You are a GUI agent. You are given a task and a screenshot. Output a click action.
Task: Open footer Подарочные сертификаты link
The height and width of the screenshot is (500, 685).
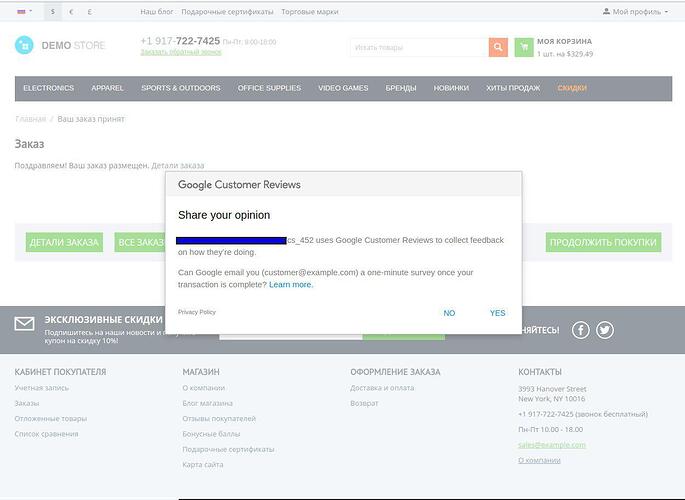[x=228, y=449]
